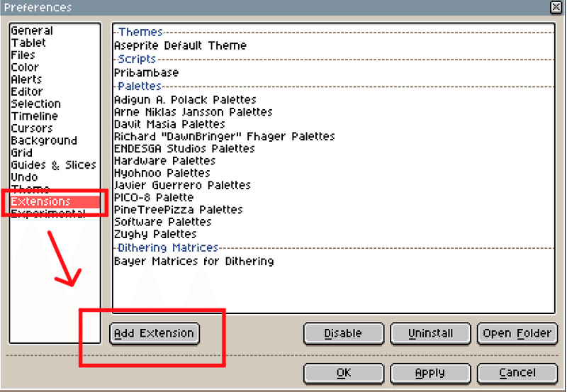Select Cursors in the sidebar
This screenshot has height=392, width=567.
pos(55,128)
